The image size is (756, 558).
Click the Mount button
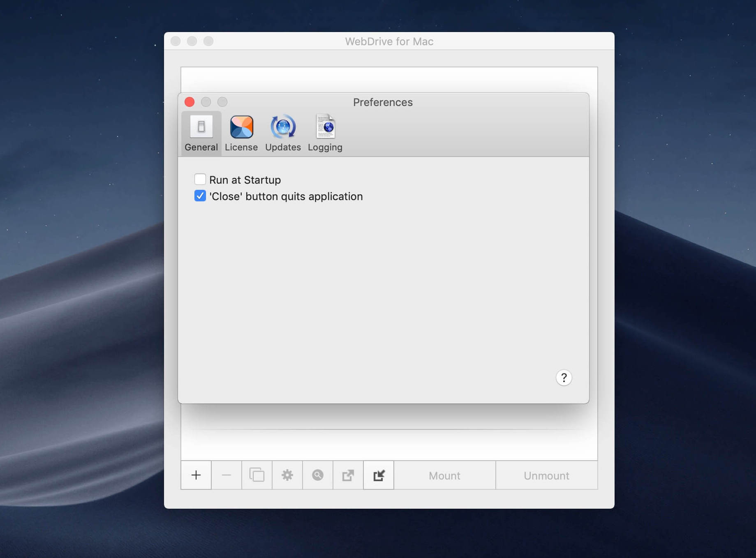pyautogui.click(x=445, y=475)
